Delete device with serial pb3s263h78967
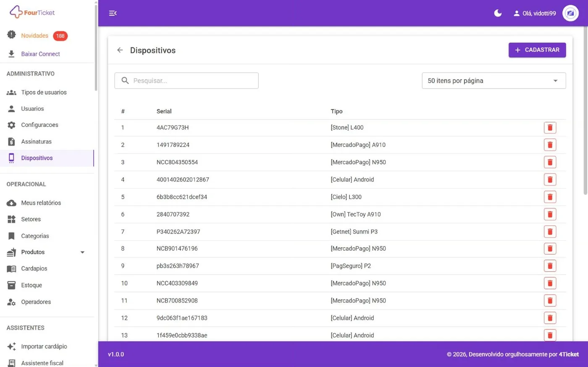The width and height of the screenshot is (588, 367). point(550,266)
